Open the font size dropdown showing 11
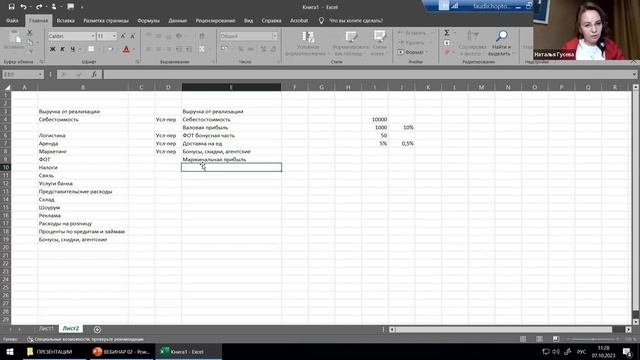The width and height of the screenshot is (640, 360). [114, 36]
